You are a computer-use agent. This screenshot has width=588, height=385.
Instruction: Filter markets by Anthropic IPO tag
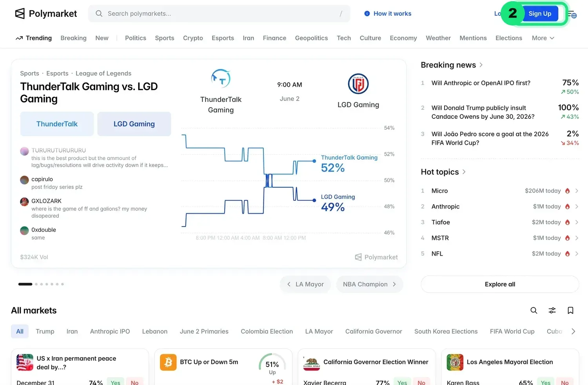pos(110,332)
